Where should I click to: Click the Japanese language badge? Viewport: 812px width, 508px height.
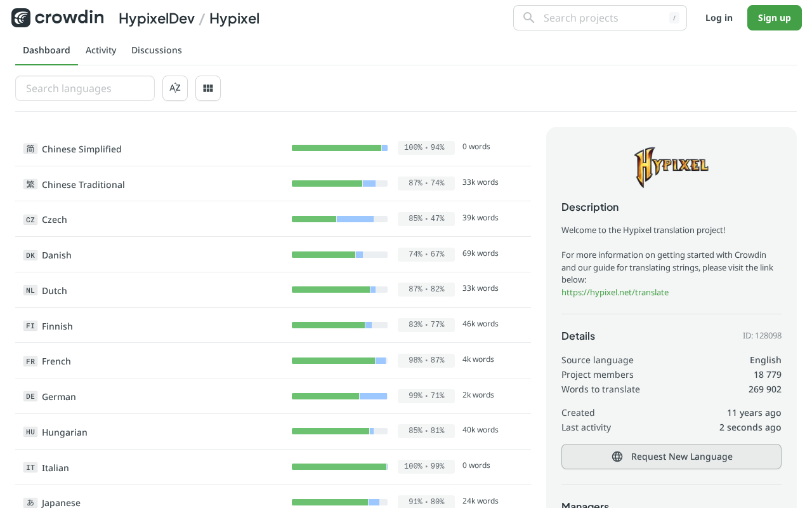30,502
